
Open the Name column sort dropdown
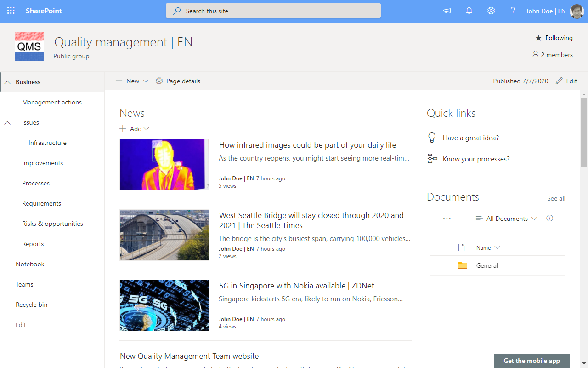[x=497, y=248]
